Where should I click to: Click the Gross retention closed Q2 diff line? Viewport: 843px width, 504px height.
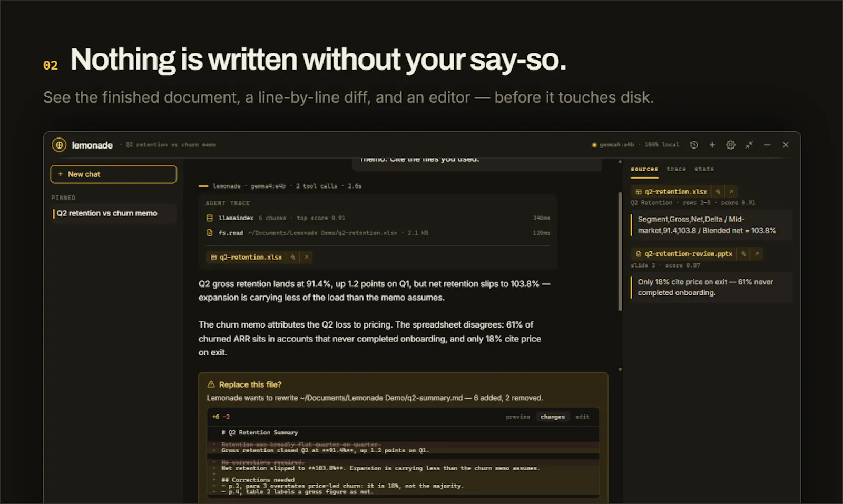325,450
